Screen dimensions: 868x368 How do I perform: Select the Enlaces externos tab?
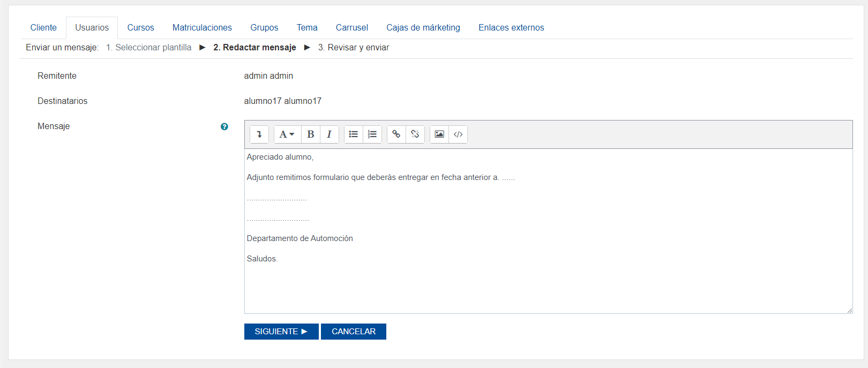pos(511,28)
